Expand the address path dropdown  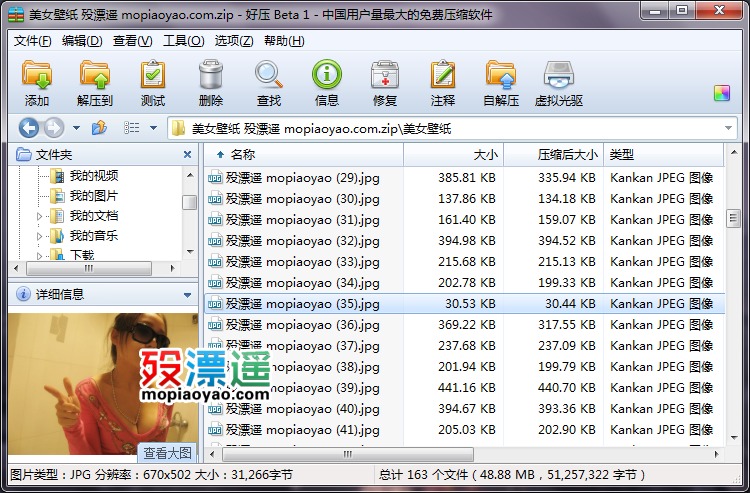pyautogui.click(x=728, y=128)
